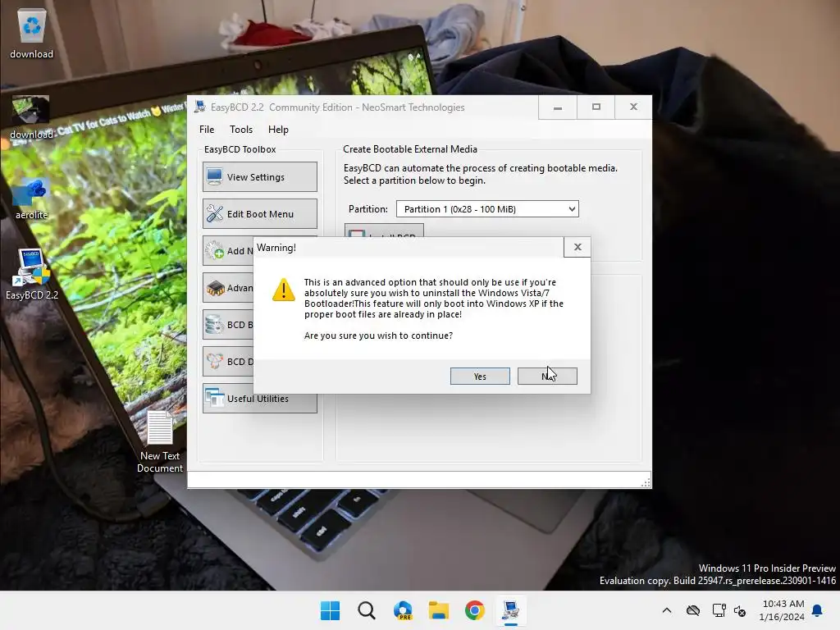Open Microsoft Edge Preview from taskbar
The image size is (840, 630).
tap(403, 610)
